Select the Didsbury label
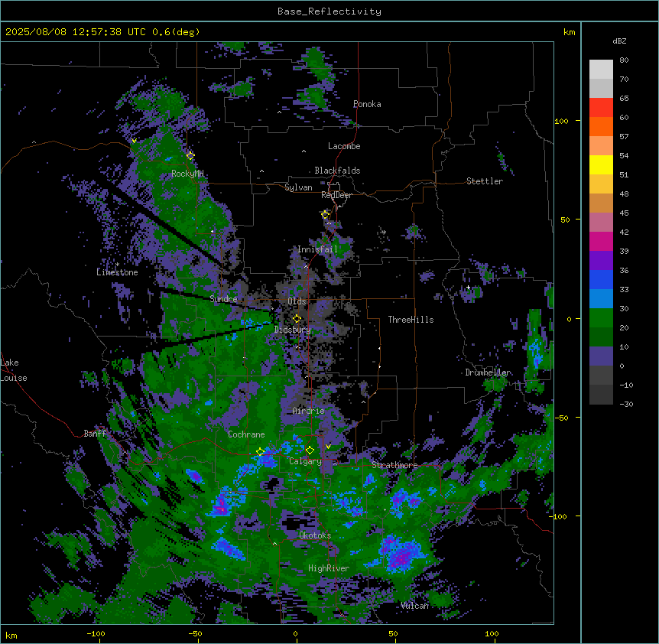659x644 pixels. pyautogui.click(x=293, y=330)
